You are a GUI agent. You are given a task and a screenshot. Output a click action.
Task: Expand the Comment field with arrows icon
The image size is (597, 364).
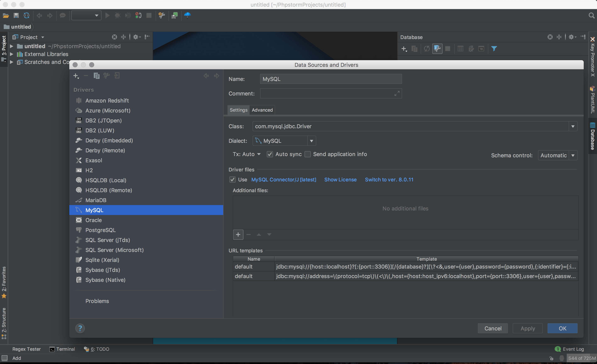point(397,94)
